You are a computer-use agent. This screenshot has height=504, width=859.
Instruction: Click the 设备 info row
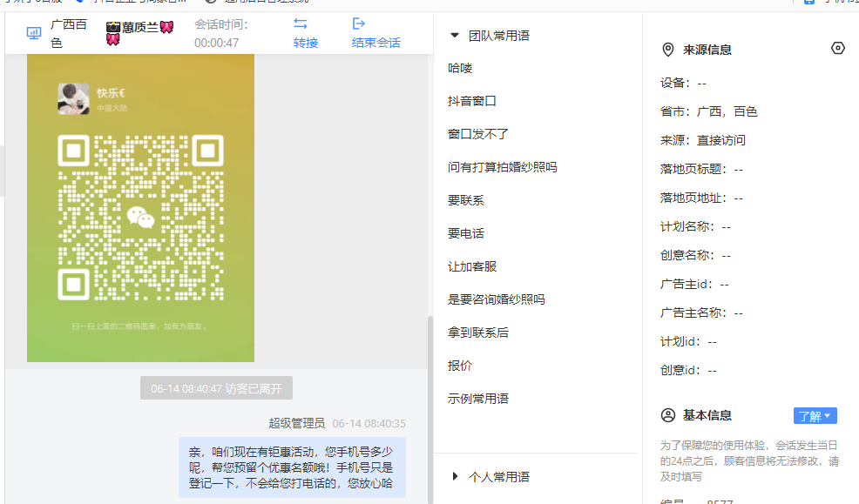684,84
